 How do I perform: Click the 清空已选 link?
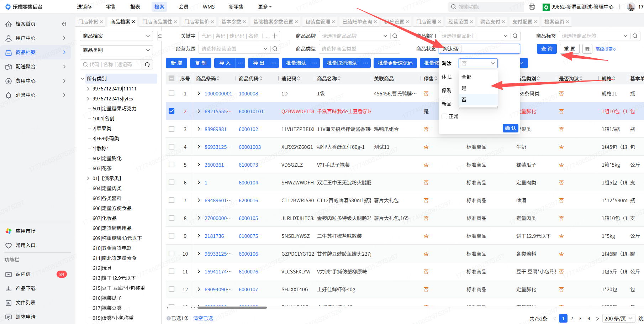coord(203,318)
